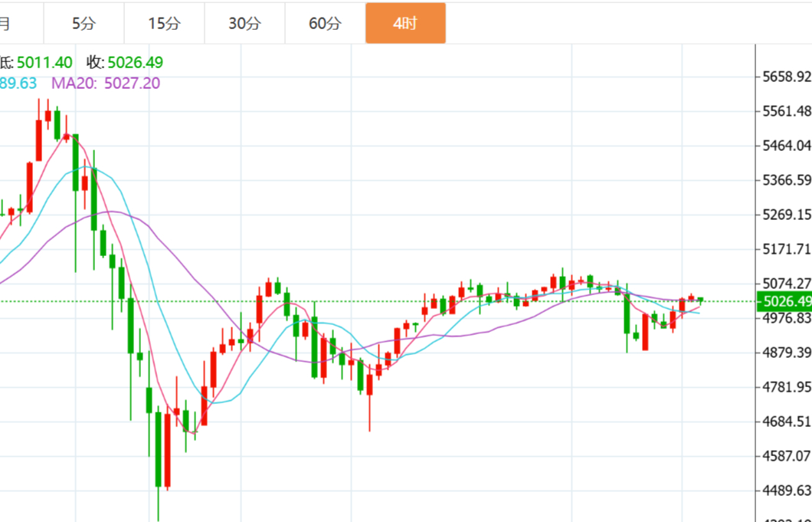Click the green 5026.49 current price tag
Viewport: 812px width, 522px height.
point(783,300)
